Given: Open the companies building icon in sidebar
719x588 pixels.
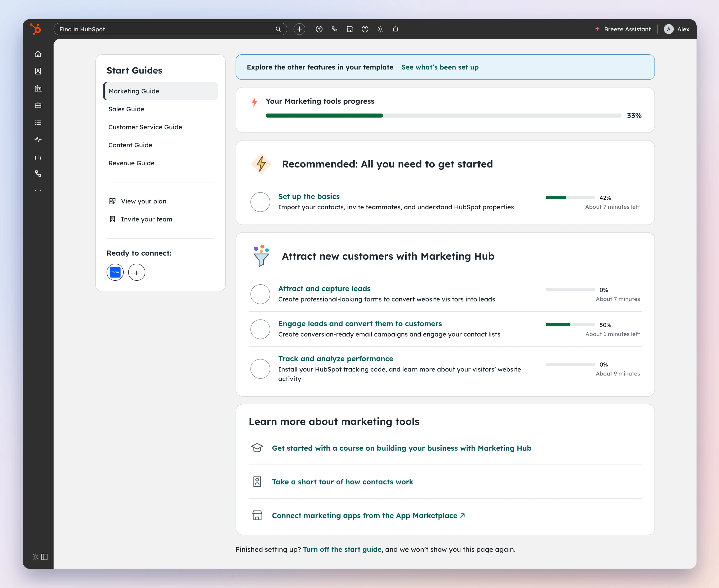Looking at the screenshot, I should click(x=38, y=88).
